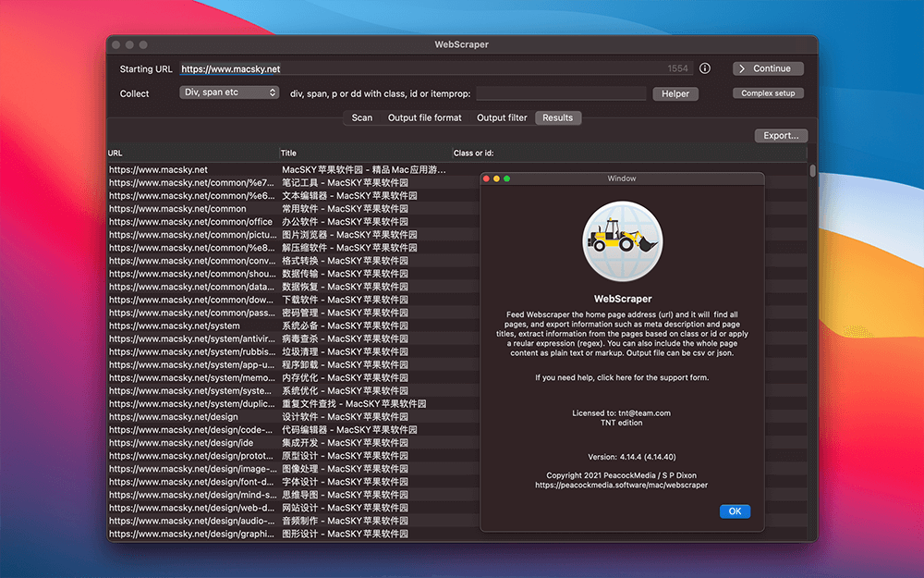The width and height of the screenshot is (924, 578).
Task: Click the title '重复文件查找 - MacSKY 苹果软件园'
Action: coord(354,404)
